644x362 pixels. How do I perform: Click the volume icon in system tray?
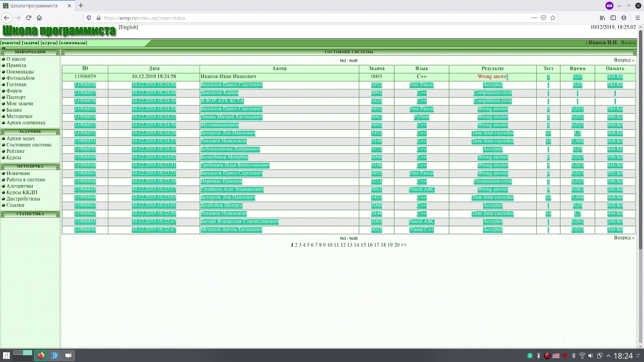pyautogui.click(x=591, y=356)
